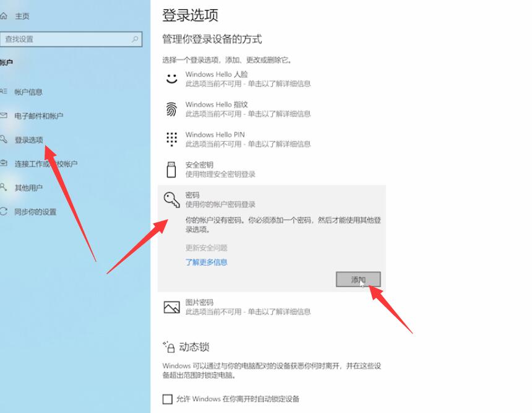This screenshot has height=413, width=532.
Task: Click the key icon beside 登录选项
Action: click(3, 139)
